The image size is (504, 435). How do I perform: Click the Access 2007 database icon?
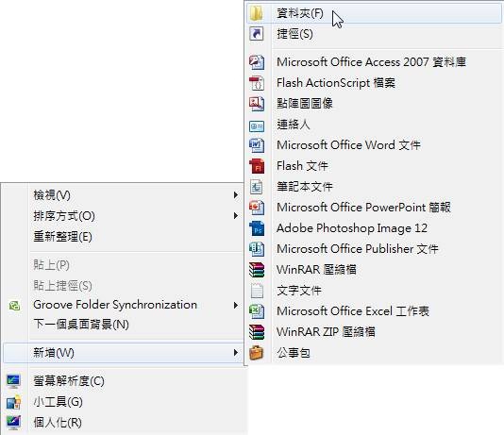coord(257,62)
